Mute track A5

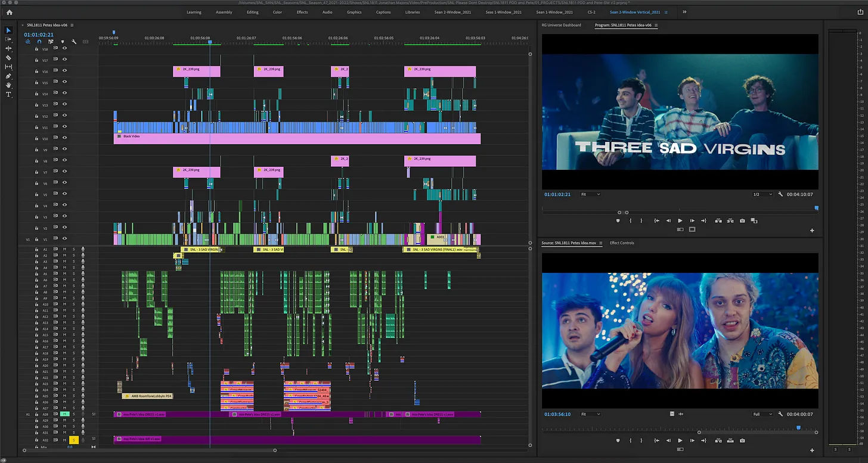click(x=64, y=274)
